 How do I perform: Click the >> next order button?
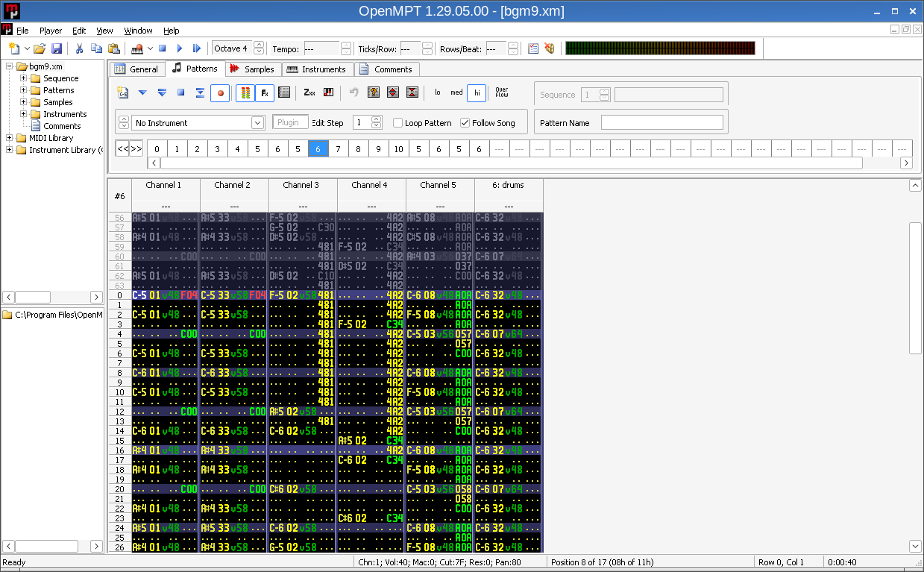click(136, 148)
